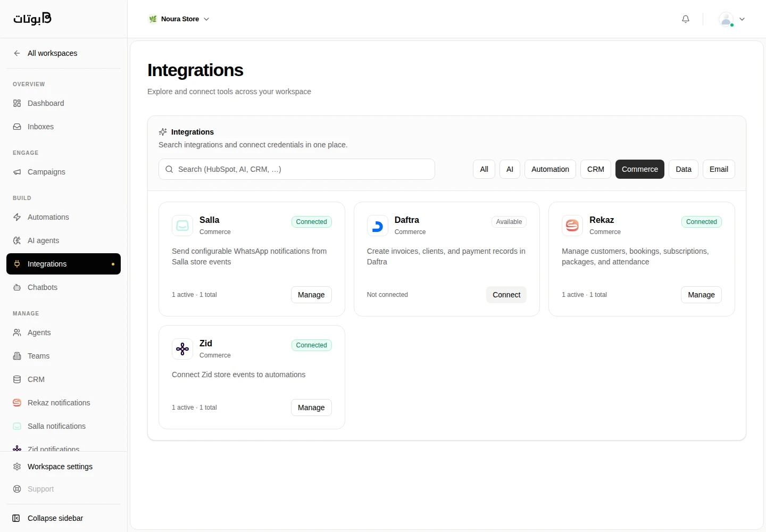Open the user avatar account menu
Screen dimensions: 766x532
(726, 19)
